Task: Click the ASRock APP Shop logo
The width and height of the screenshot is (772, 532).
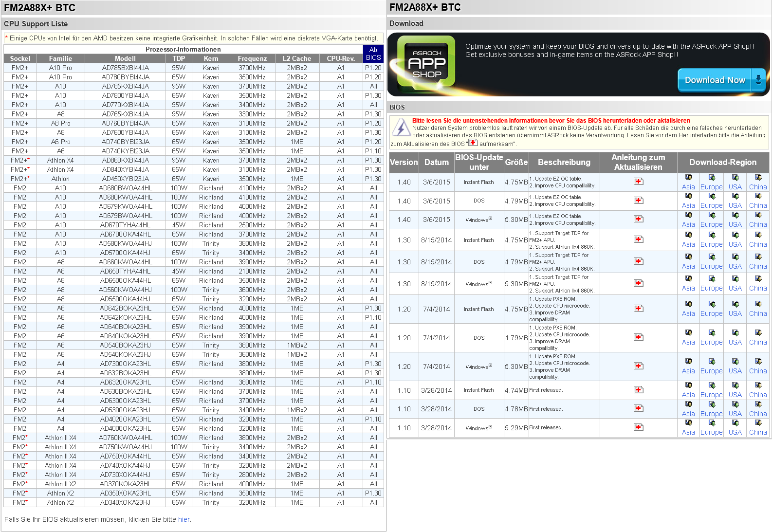Action: click(x=426, y=63)
